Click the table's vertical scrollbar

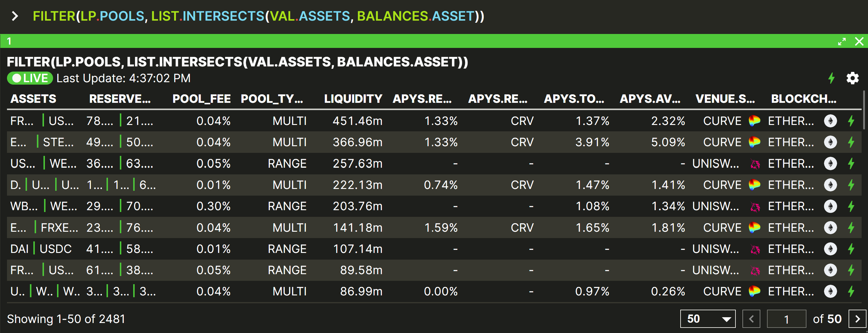(864, 110)
